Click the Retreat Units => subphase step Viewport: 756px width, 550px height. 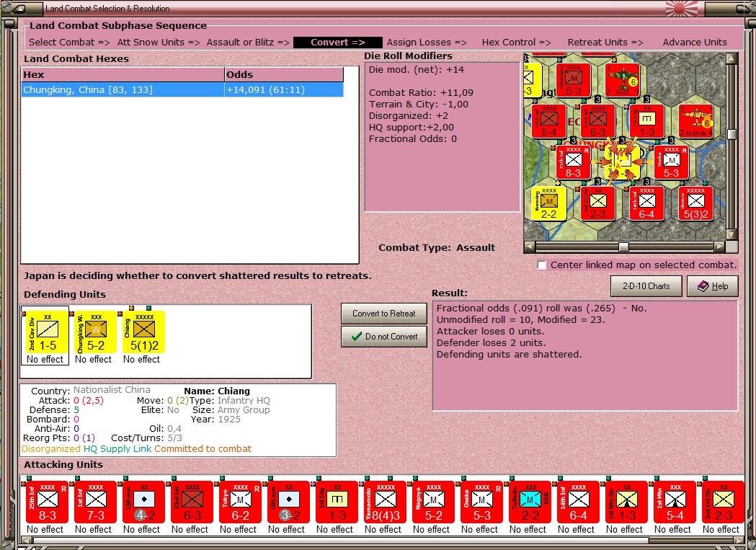pyautogui.click(x=605, y=43)
